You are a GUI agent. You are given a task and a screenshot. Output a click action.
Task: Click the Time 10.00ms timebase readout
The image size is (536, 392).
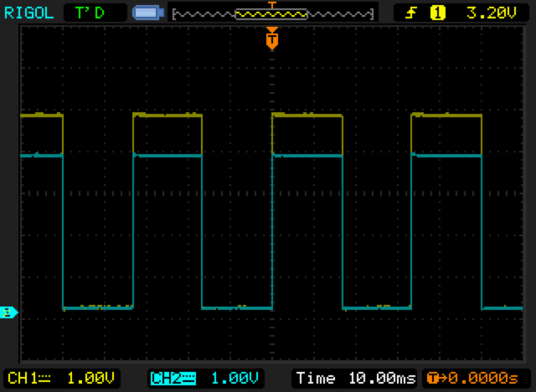356,379
